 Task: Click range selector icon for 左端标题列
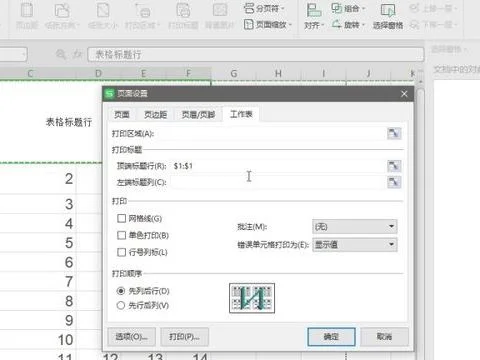pyautogui.click(x=394, y=182)
